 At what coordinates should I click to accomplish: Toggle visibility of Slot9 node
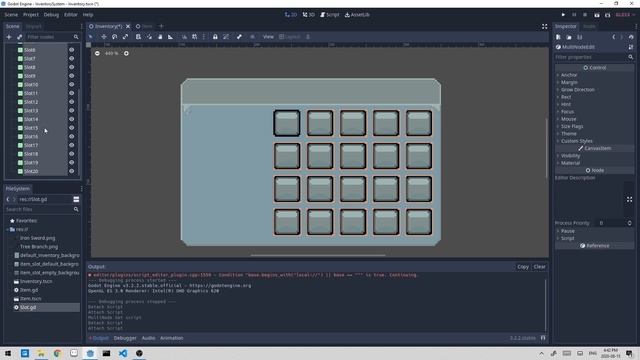coord(71,76)
